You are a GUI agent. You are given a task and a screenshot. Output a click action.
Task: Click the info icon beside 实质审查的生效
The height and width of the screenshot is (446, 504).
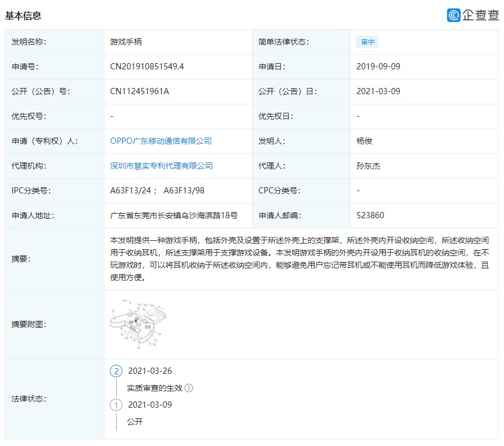(189, 388)
